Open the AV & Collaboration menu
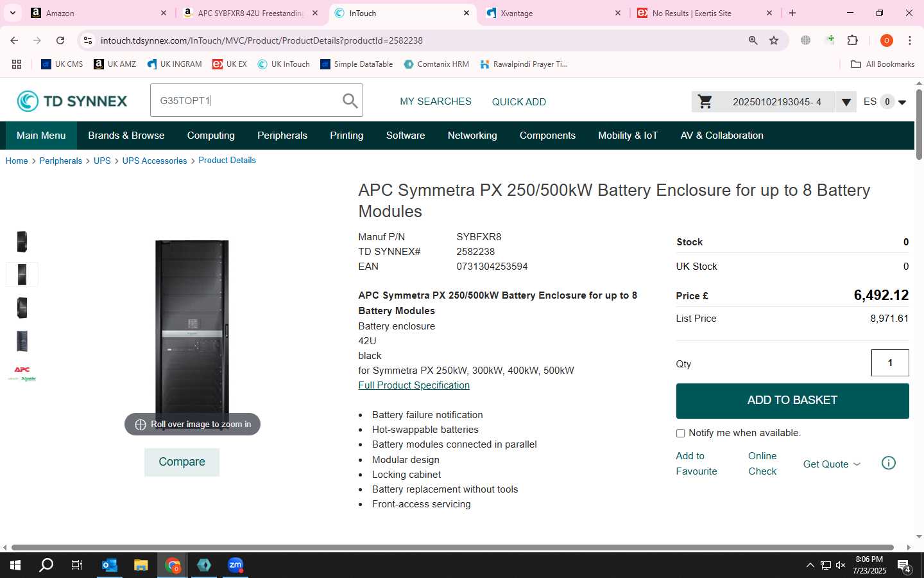 coord(722,136)
